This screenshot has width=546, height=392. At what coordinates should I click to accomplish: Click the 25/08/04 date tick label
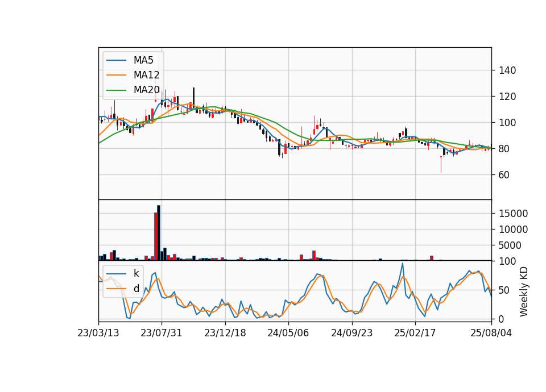coord(491,333)
